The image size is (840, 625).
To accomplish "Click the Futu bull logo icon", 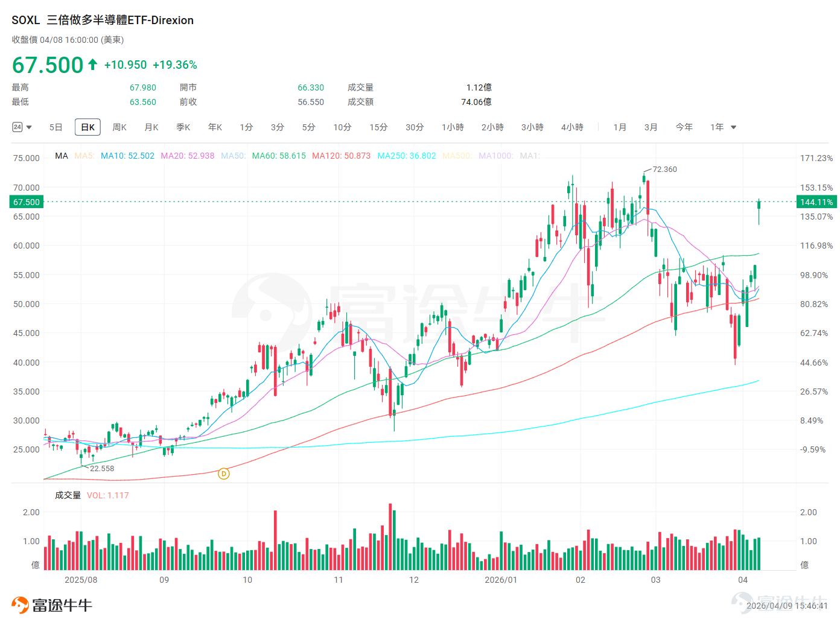I will [20, 605].
